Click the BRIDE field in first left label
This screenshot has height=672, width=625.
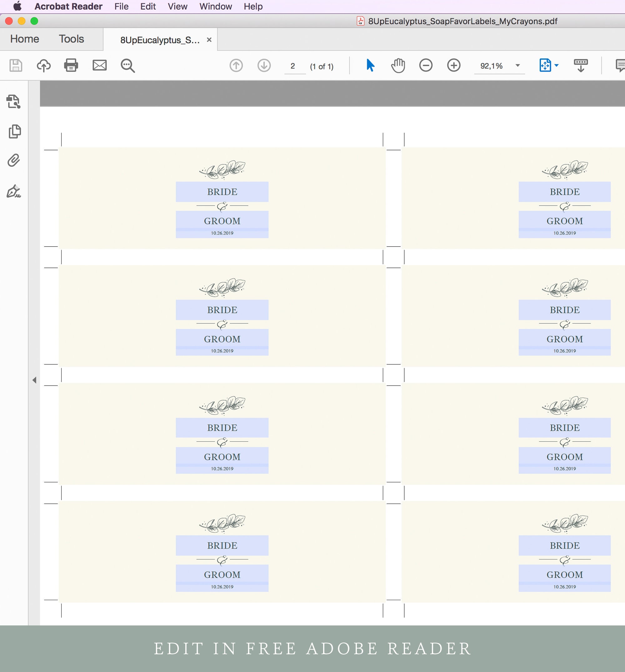tap(222, 192)
